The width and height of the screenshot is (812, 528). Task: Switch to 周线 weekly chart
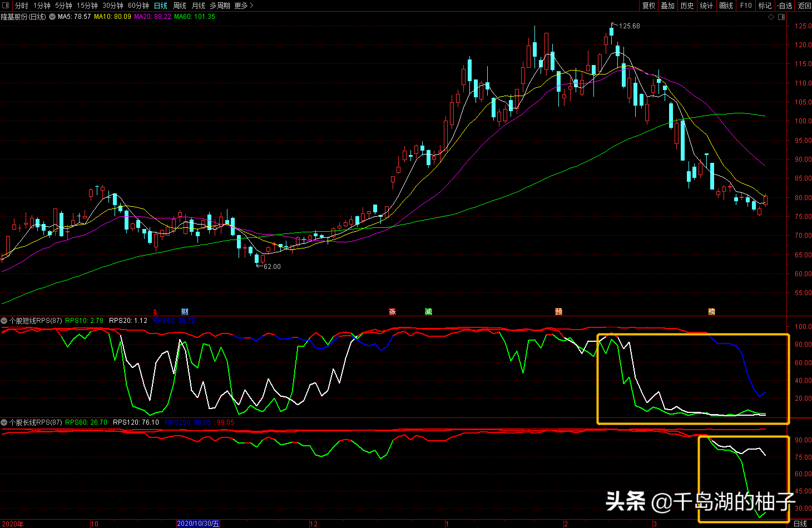180,6
